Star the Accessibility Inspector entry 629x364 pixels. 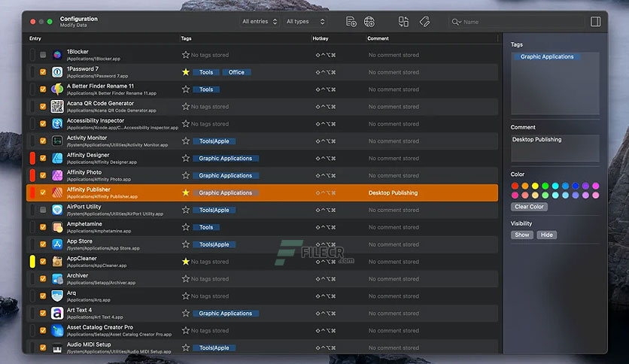coord(185,124)
